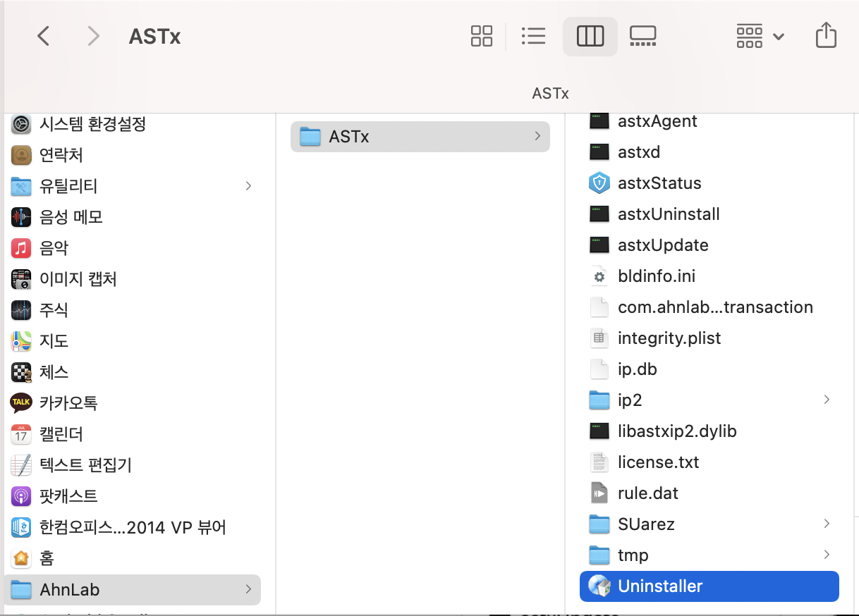Image resolution: width=859 pixels, height=616 pixels.
Task: Open the 체스 app icon
Action: (x=21, y=372)
